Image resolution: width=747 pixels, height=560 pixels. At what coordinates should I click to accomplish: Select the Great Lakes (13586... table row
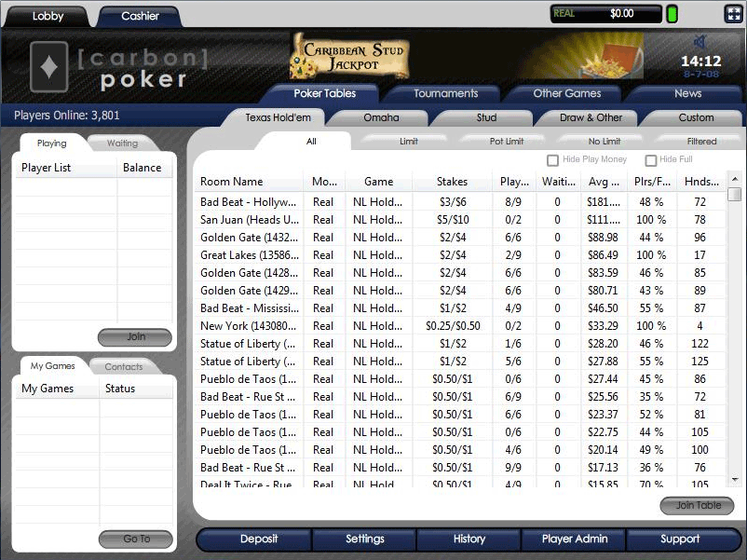[x=460, y=255]
